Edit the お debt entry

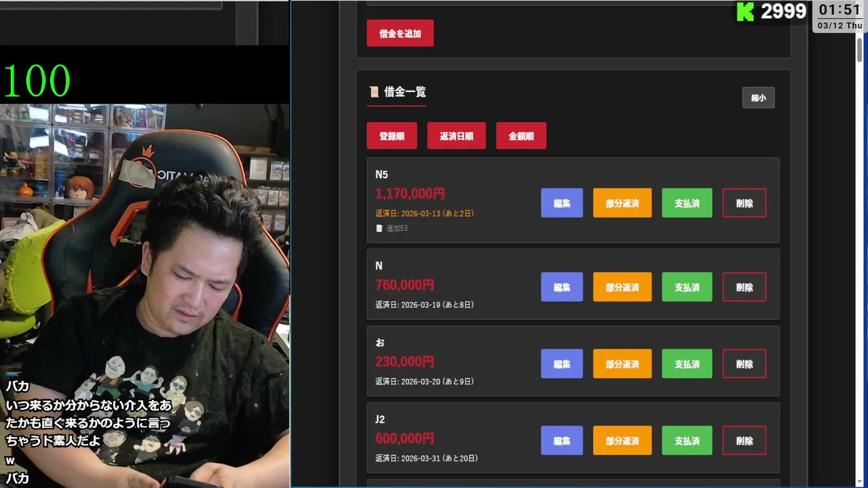click(561, 363)
